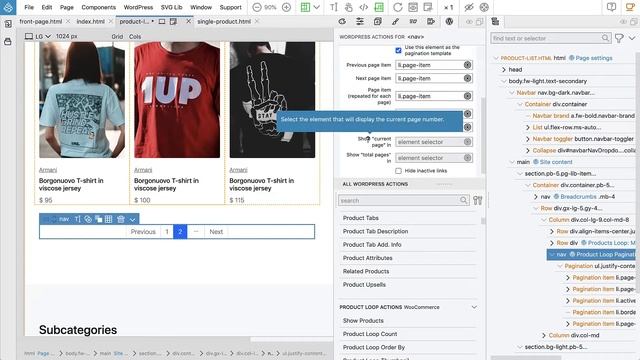Viewport: 640px width, 360px height.
Task: Click the orange coffee cup icon
Action: 630,7
